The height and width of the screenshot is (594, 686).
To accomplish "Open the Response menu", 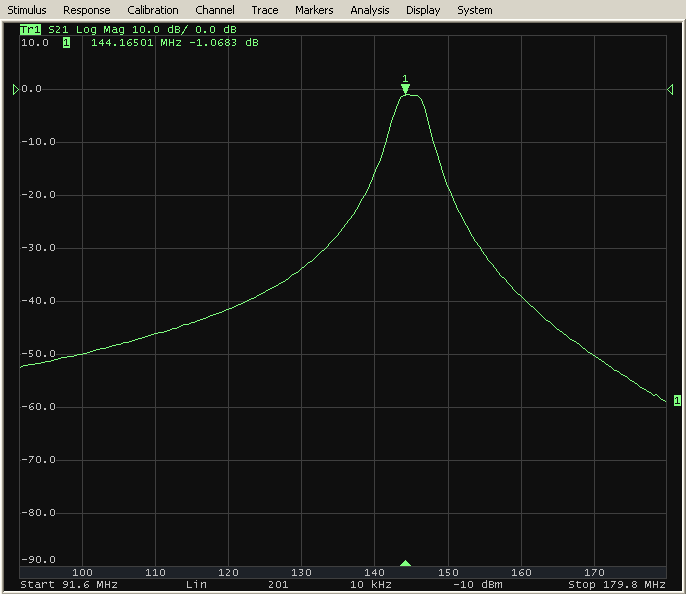I will click(87, 10).
